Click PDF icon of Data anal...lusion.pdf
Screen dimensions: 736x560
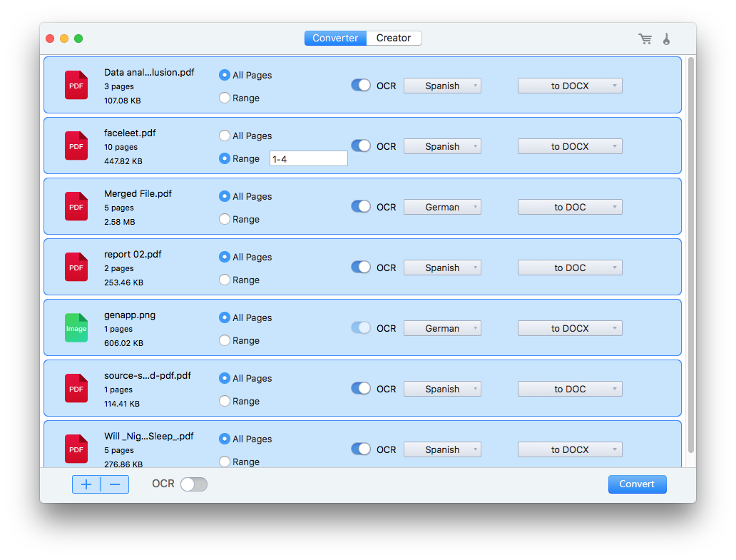pos(76,85)
